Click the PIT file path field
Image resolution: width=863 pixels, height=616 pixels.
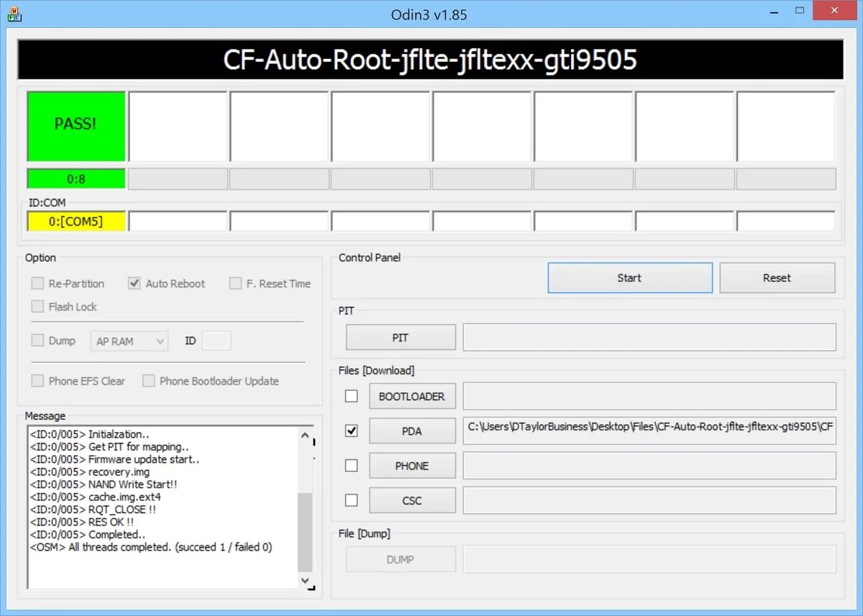coord(649,337)
